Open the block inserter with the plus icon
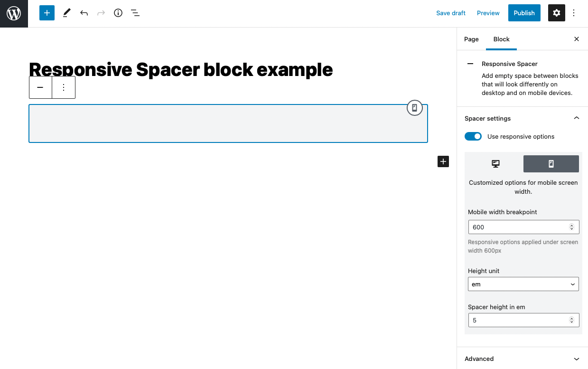The width and height of the screenshot is (588, 369). [x=47, y=13]
